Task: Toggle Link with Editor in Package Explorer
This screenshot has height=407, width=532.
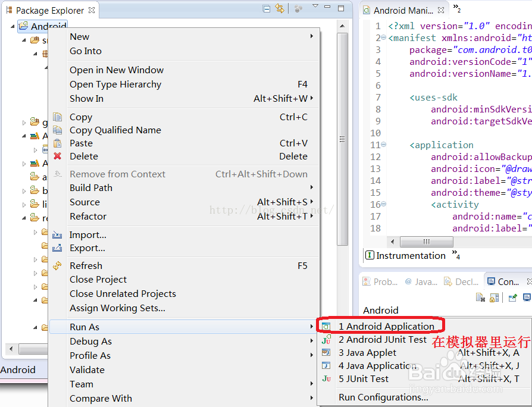Action: (280, 8)
